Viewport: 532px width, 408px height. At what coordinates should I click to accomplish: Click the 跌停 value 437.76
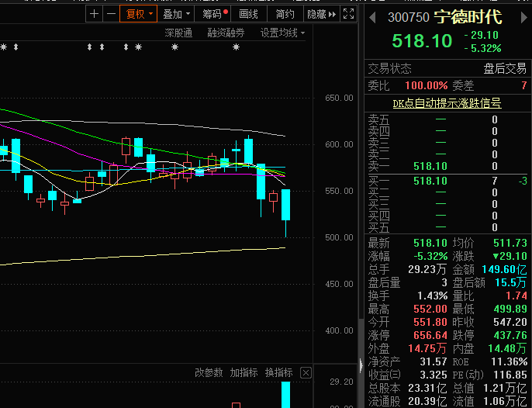[x=510, y=335]
